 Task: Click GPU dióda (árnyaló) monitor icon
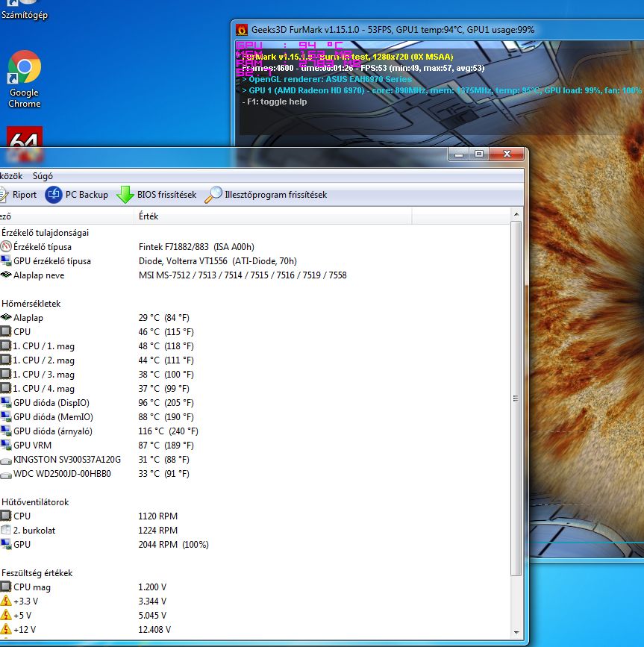tap(6, 431)
